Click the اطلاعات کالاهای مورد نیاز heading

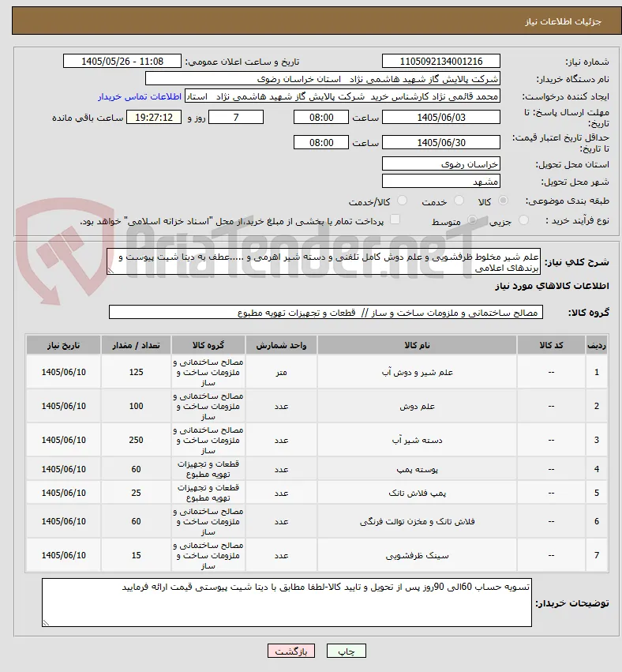tap(552, 286)
